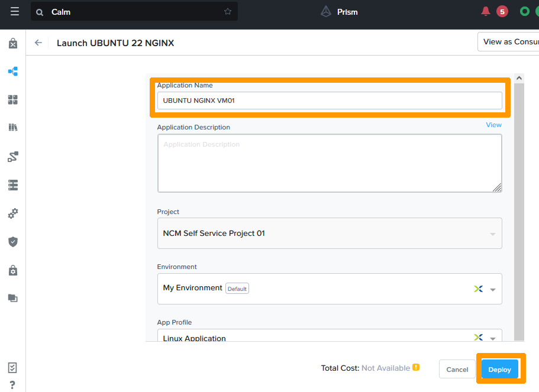Viewport: 539px width, 392px height.
Task: Click the Cancel button
Action: [457, 369]
